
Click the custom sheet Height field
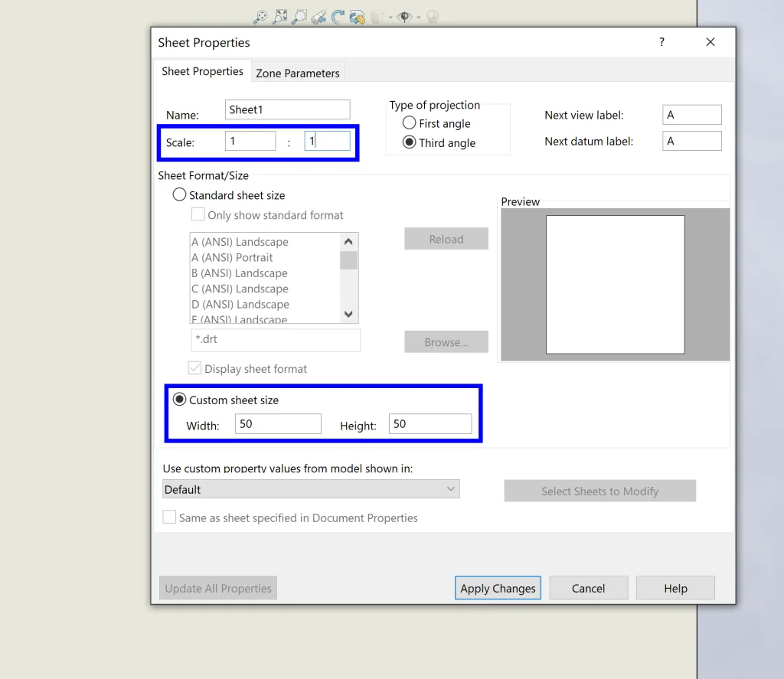(x=430, y=423)
